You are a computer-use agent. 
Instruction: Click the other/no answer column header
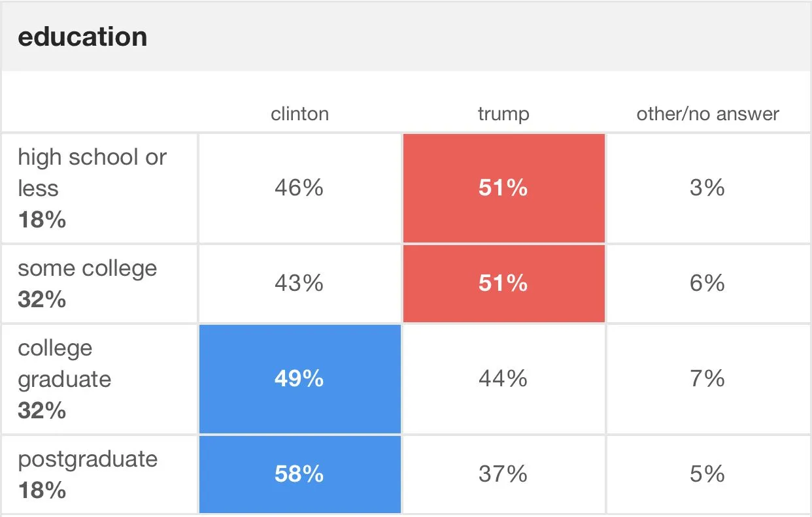(x=707, y=114)
